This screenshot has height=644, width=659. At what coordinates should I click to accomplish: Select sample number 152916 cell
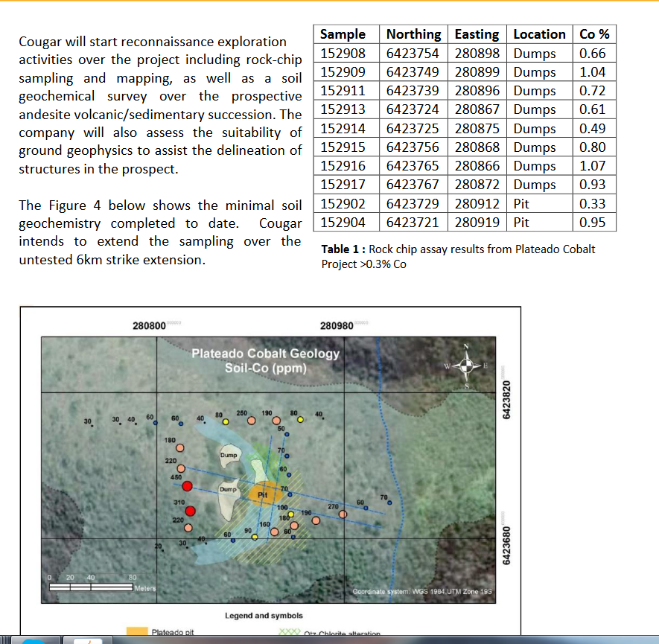coord(346,166)
